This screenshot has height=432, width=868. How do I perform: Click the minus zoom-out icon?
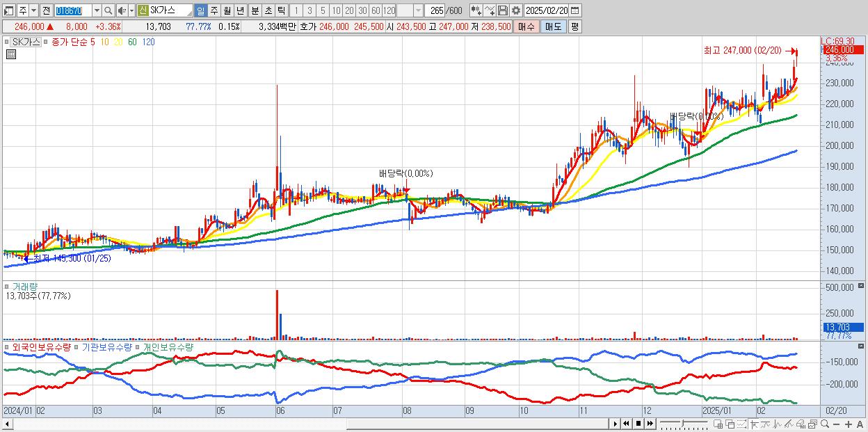point(836,424)
